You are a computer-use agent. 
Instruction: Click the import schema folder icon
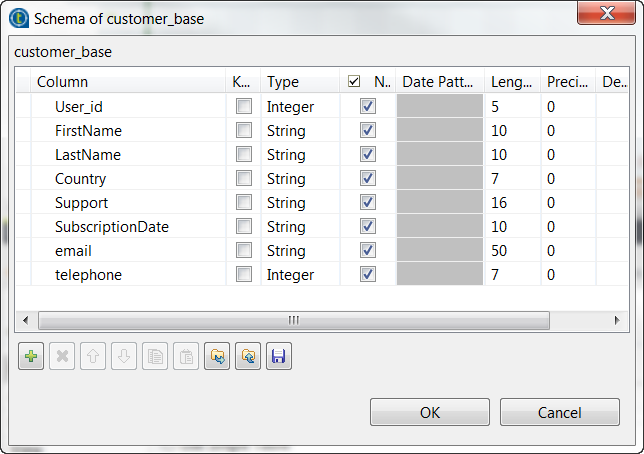(x=217, y=357)
